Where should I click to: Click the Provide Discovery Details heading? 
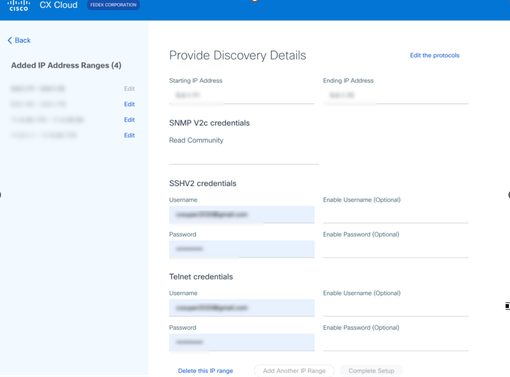tap(238, 55)
